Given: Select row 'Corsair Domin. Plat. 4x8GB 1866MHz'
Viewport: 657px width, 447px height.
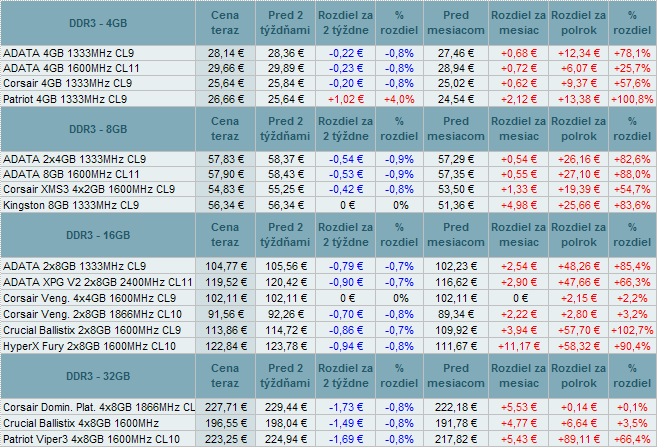Looking at the screenshot, I should point(328,407).
